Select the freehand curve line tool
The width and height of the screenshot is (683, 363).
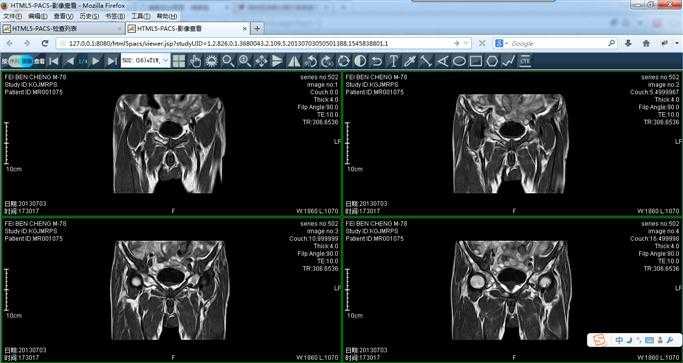click(x=509, y=61)
